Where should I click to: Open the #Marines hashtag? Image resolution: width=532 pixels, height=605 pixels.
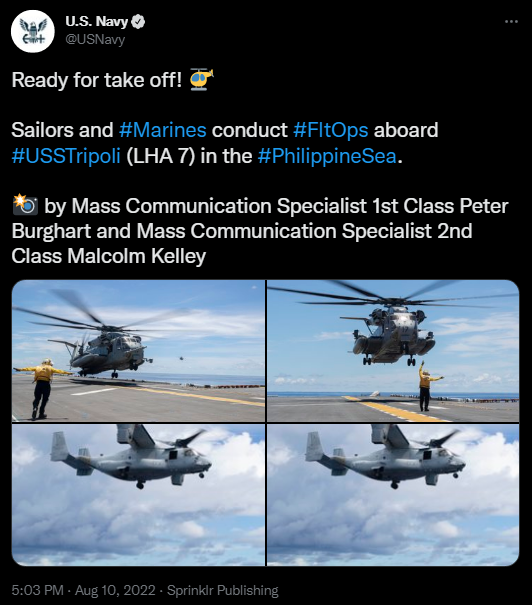point(162,130)
